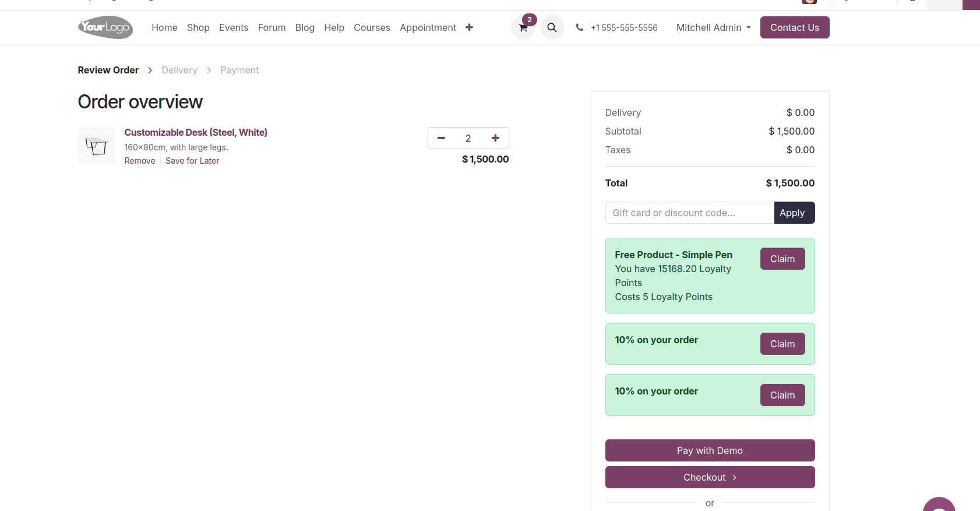
Task: Go to Home menu
Action: [x=164, y=27]
